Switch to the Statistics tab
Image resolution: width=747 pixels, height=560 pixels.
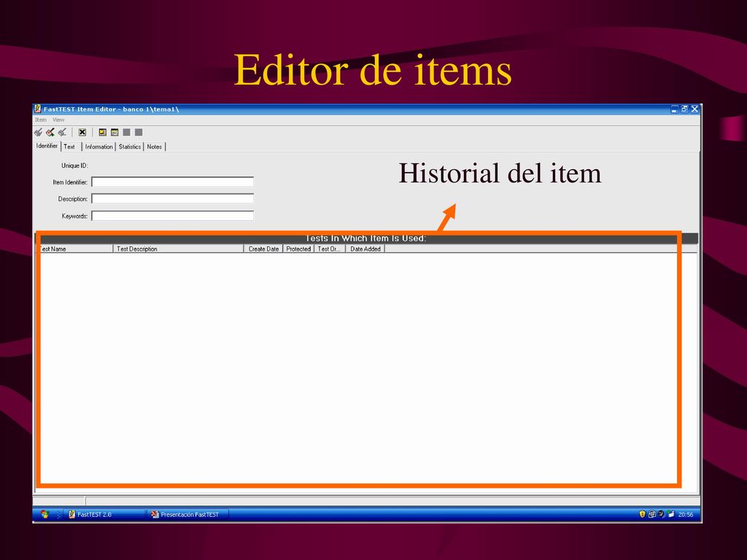[x=130, y=147]
